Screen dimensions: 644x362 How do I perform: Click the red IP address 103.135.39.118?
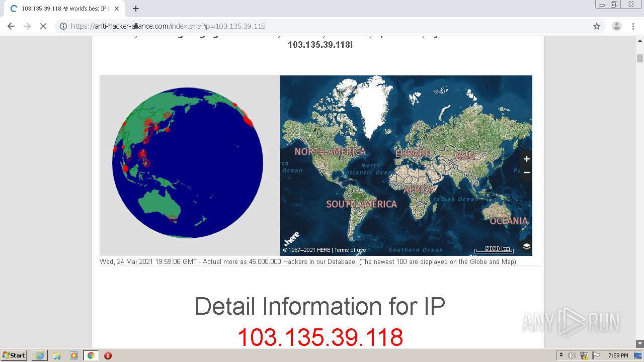coord(320,337)
